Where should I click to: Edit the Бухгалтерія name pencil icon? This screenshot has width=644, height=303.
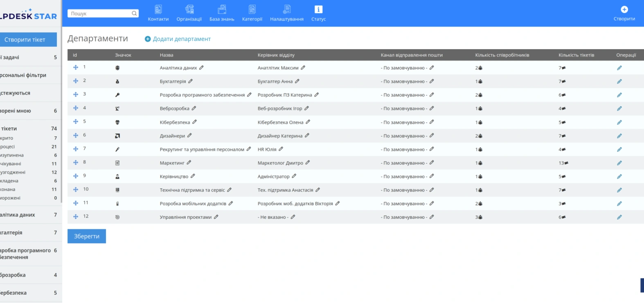[x=190, y=81]
